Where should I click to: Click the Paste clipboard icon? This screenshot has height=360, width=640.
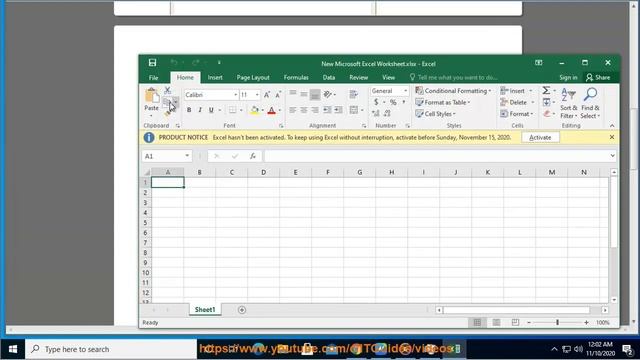click(151, 96)
